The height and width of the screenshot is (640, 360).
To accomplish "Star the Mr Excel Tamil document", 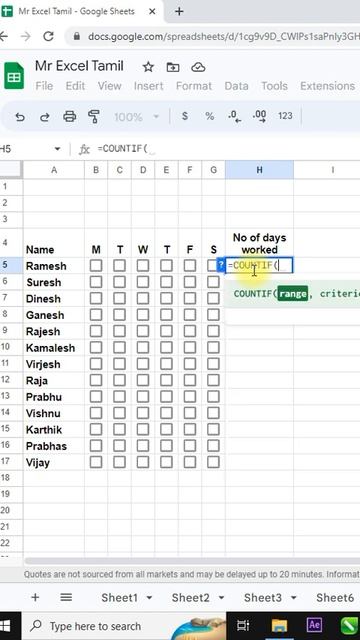I will [148, 67].
